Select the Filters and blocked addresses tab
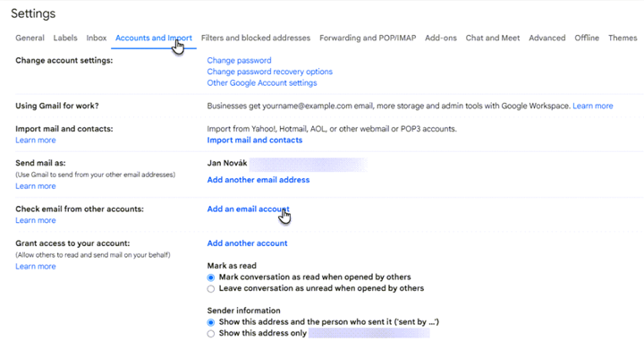 coord(256,38)
